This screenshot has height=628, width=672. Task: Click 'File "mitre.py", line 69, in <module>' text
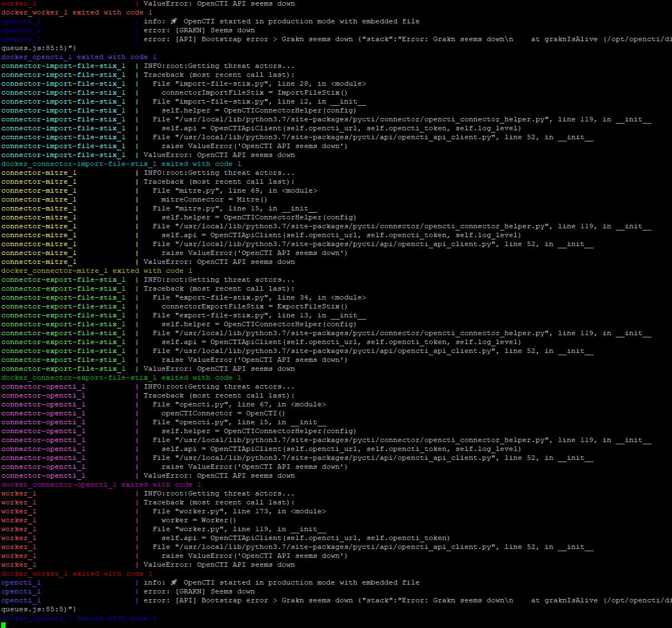[235, 190]
